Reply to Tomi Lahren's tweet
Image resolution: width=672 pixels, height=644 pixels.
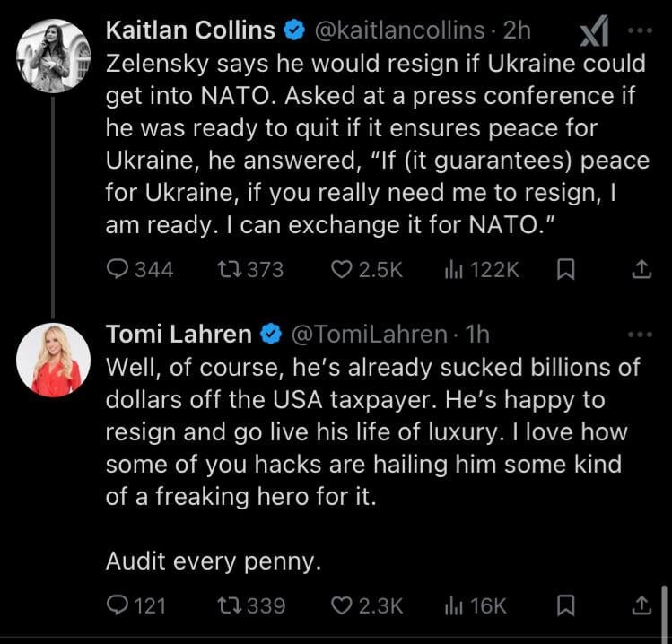[x=118, y=606]
